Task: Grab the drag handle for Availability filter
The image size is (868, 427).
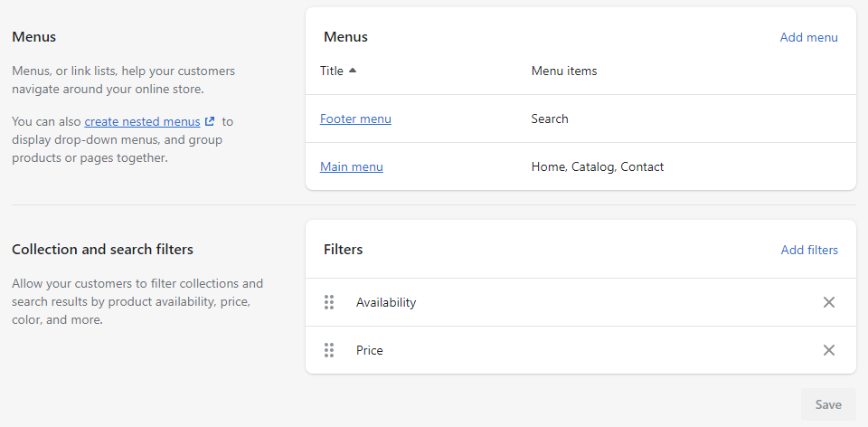Action: [329, 302]
